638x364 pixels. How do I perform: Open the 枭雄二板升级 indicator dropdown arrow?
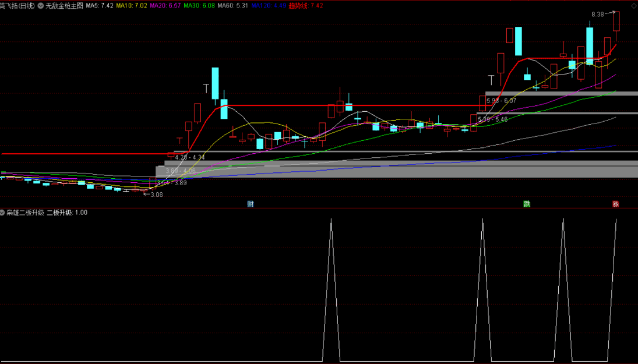click(x=2, y=213)
